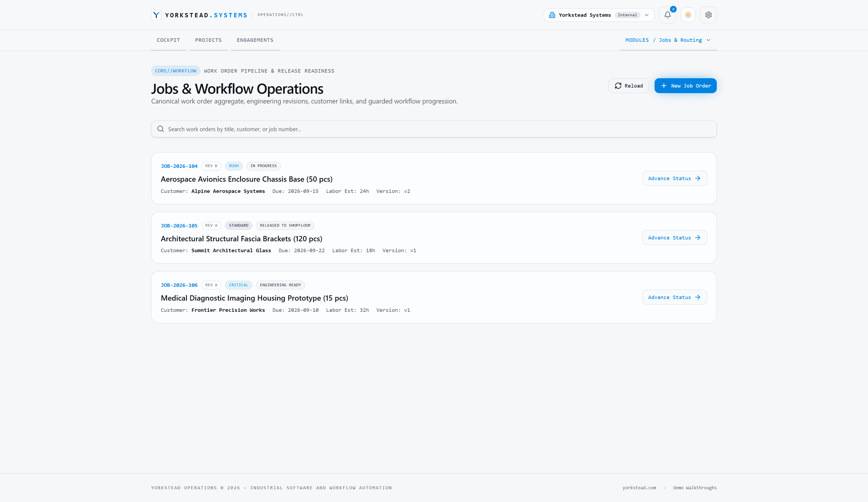Advance status for Medical Imaging Housing job

tap(675, 297)
